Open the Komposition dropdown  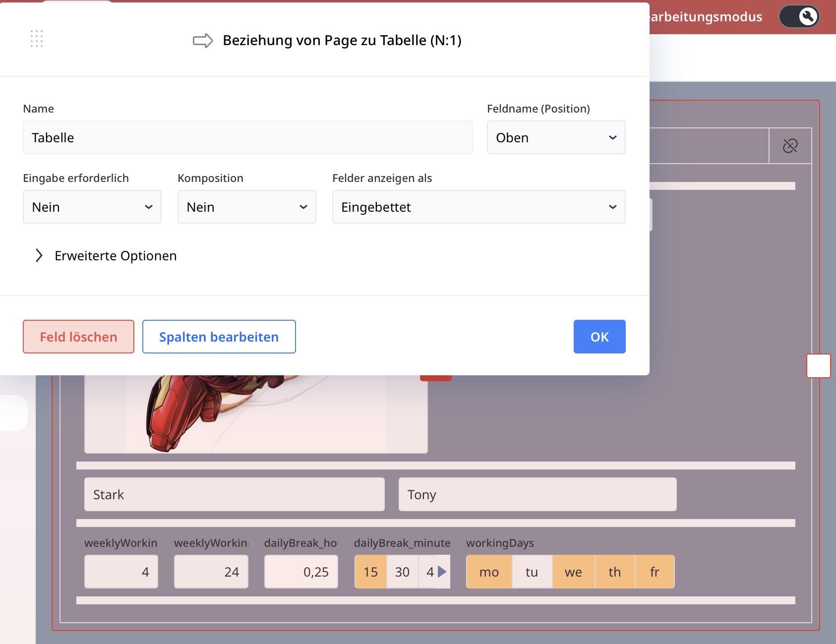click(x=246, y=207)
